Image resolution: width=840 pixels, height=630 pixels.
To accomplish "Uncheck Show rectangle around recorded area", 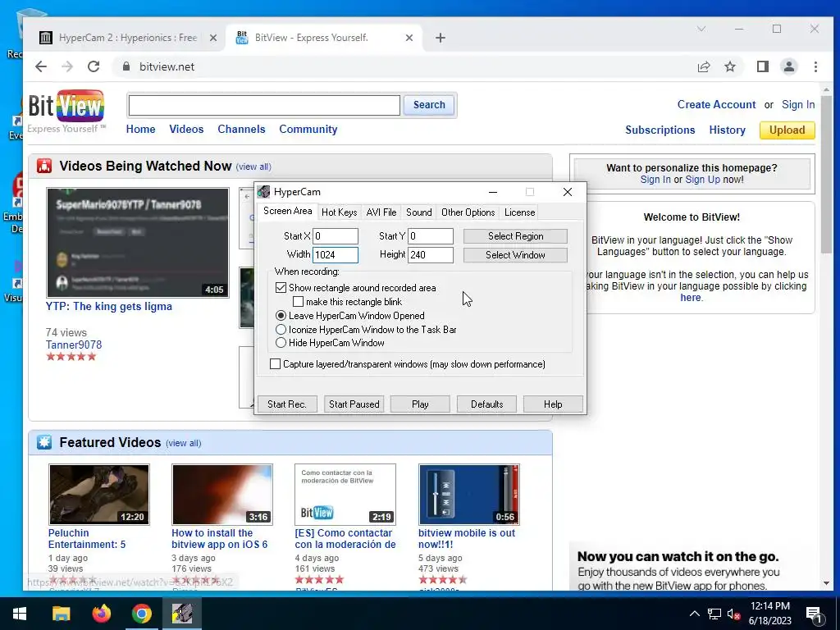I will pyautogui.click(x=281, y=288).
